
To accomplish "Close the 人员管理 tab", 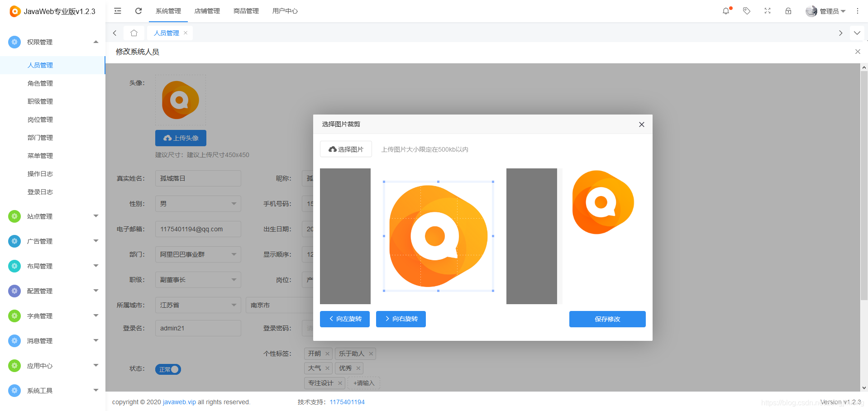I will [x=186, y=33].
